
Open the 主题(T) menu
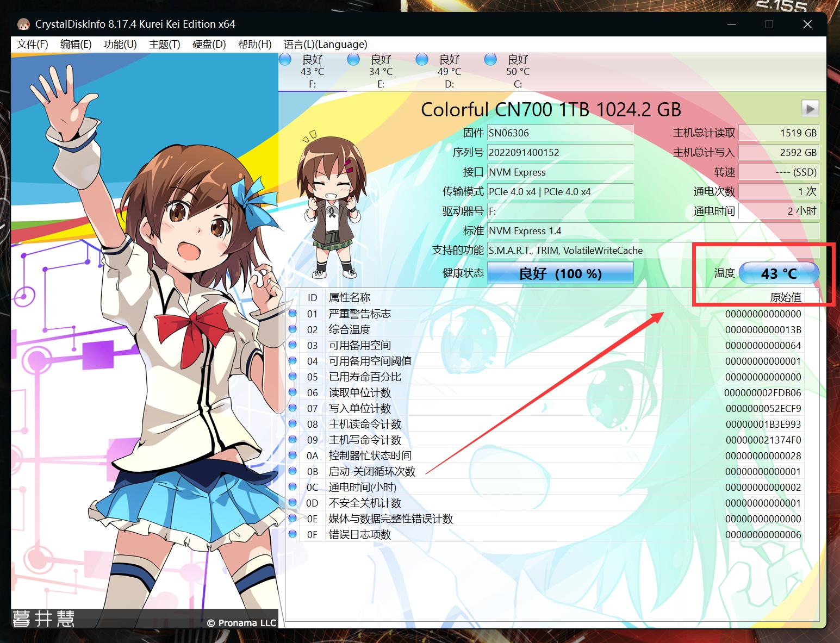tap(164, 44)
